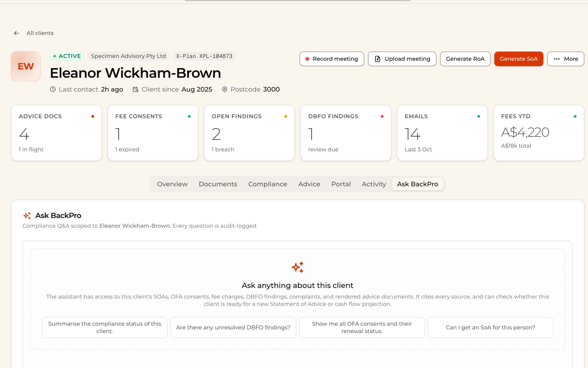Click the 1 expired text
The image size is (588, 368).
[x=127, y=149]
